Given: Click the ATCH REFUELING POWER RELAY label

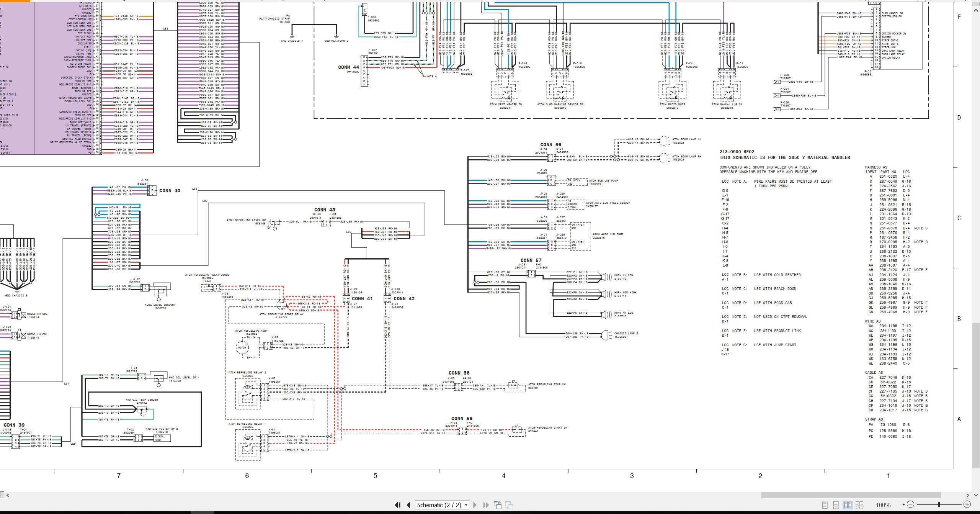Looking at the screenshot, I should 281,314.
